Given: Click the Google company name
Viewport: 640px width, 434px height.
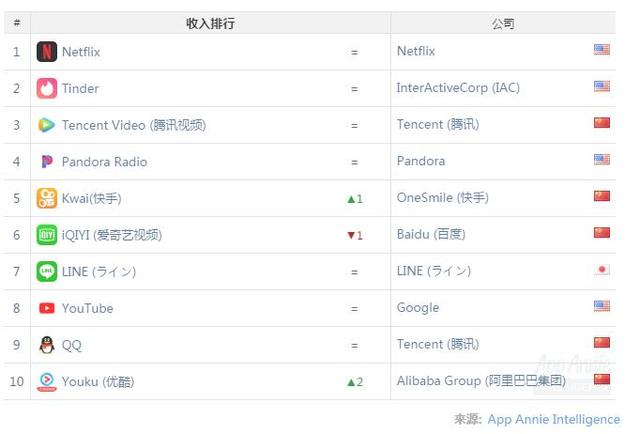Looking at the screenshot, I should [x=418, y=308].
